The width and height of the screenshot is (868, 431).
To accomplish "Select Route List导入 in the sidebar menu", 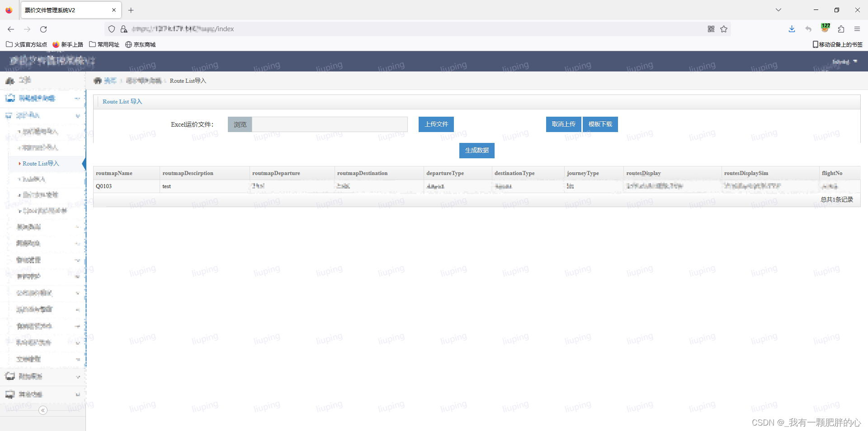I will [x=41, y=164].
